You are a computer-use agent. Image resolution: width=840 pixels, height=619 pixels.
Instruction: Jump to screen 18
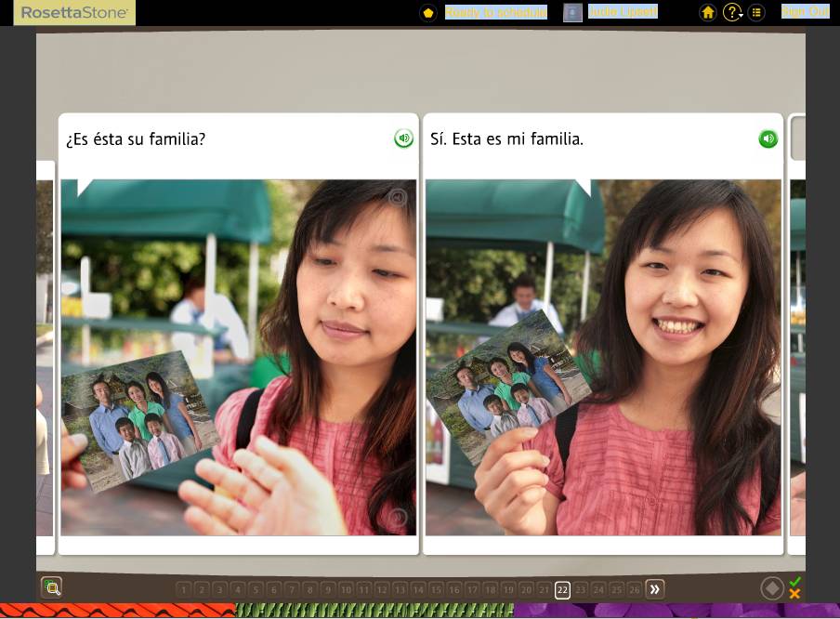[x=491, y=589]
